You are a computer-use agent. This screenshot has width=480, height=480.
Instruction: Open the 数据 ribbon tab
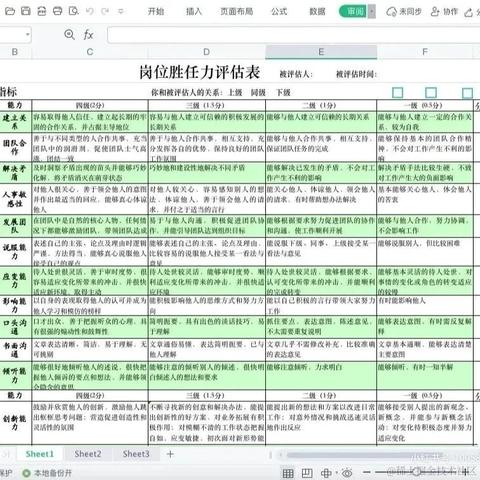(x=317, y=12)
